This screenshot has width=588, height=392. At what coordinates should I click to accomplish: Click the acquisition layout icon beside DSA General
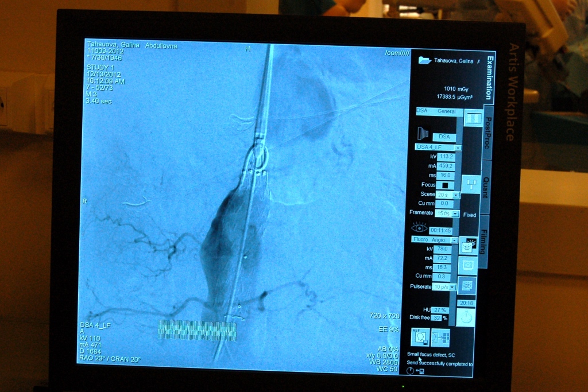(473, 118)
